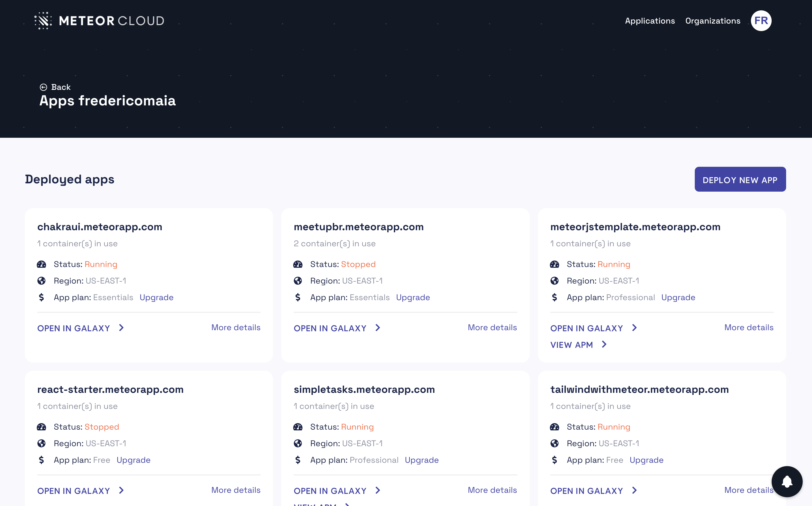Image resolution: width=812 pixels, height=506 pixels.
Task: Click the meteorjstemplate.meteorapp.com card title
Action: (x=635, y=227)
